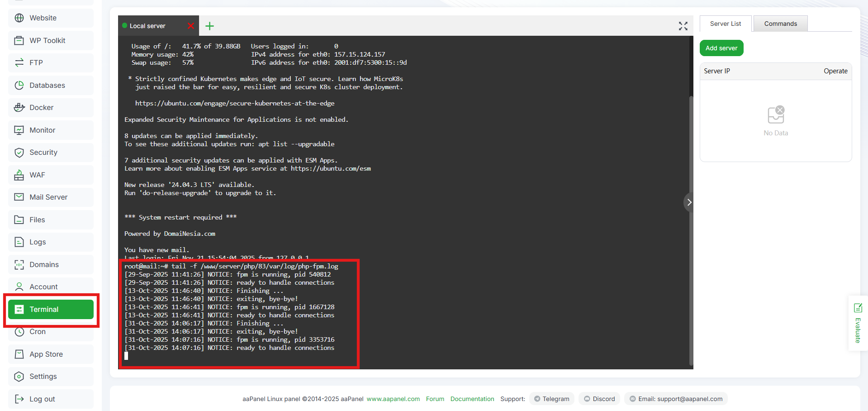Open the Account person icon
The width and height of the screenshot is (868, 411).
(x=19, y=287)
